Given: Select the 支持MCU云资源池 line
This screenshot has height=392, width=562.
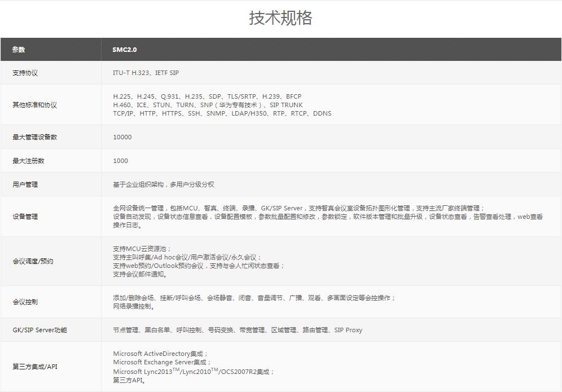Looking at the screenshot, I should point(142,249).
